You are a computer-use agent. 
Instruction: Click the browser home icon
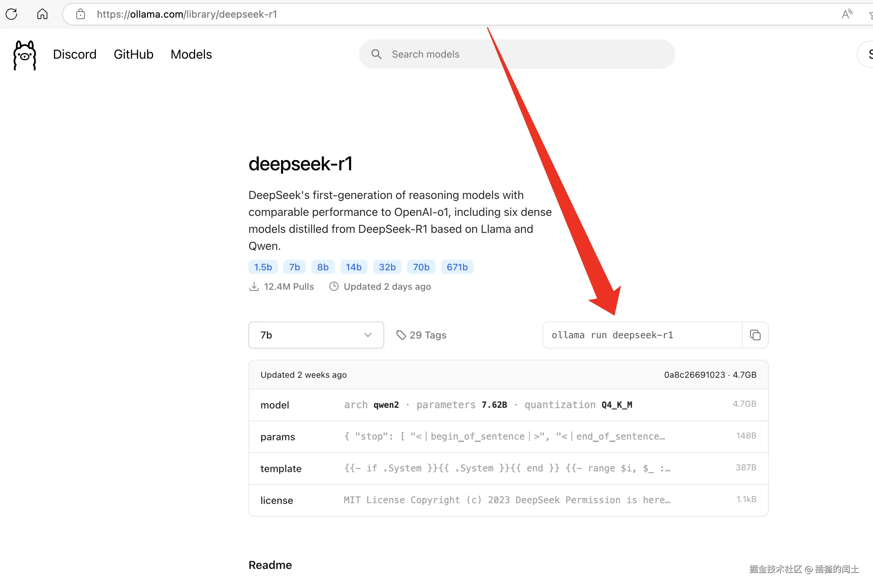(42, 14)
